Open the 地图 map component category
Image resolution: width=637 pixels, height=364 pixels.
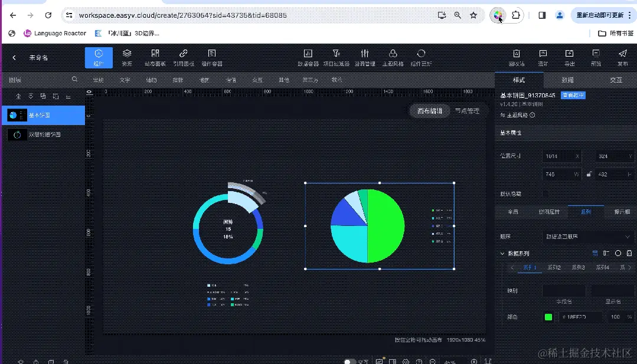tap(204, 80)
